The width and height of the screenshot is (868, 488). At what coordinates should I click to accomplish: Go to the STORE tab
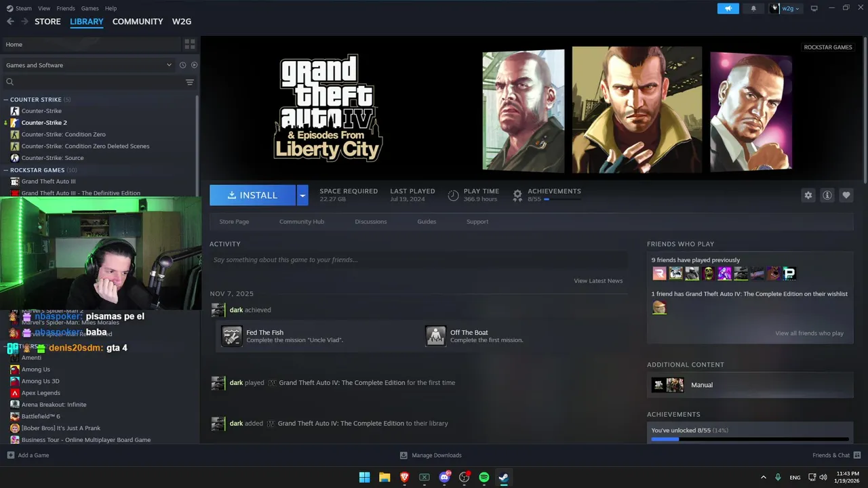tap(47, 22)
